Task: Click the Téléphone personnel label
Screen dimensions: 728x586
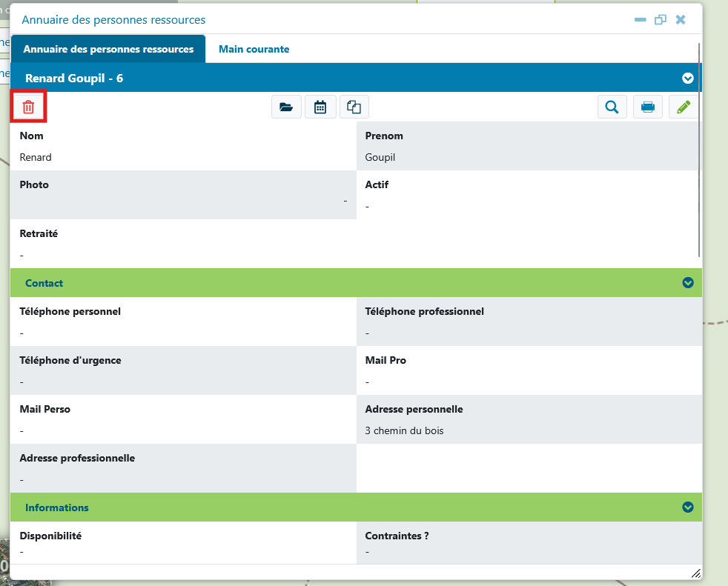Action: coord(70,311)
